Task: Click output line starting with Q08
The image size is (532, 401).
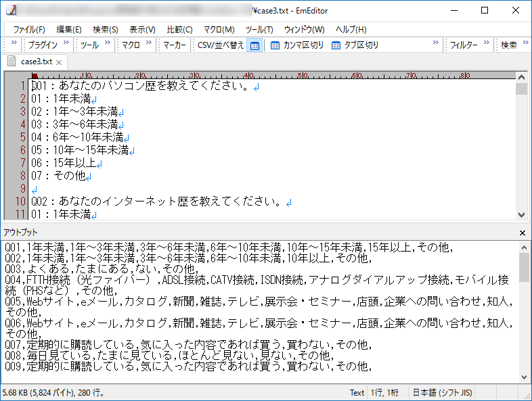Action: click(x=170, y=356)
